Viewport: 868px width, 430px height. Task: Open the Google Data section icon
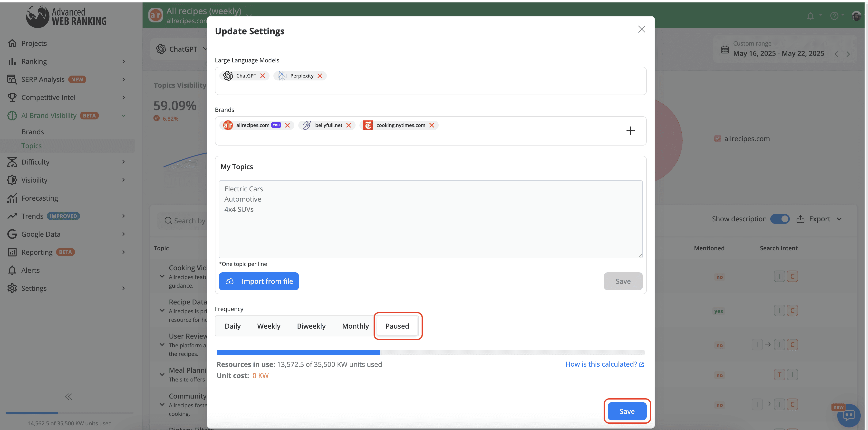(12, 234)
